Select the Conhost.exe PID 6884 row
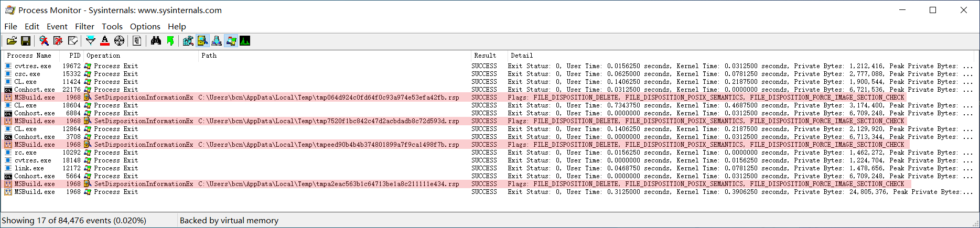This screenshot has width=980, height=228. (489, 113)
